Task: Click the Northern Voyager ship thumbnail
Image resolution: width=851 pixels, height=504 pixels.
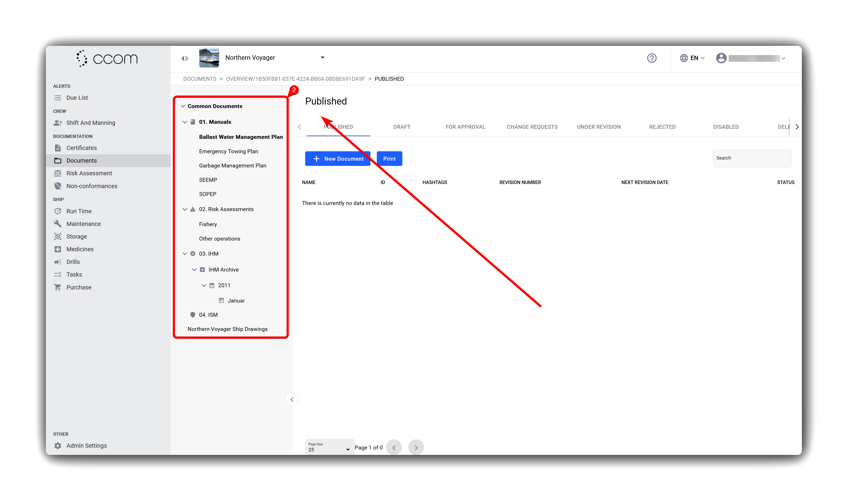Action: pyautogui.click(x=209, y=58)
